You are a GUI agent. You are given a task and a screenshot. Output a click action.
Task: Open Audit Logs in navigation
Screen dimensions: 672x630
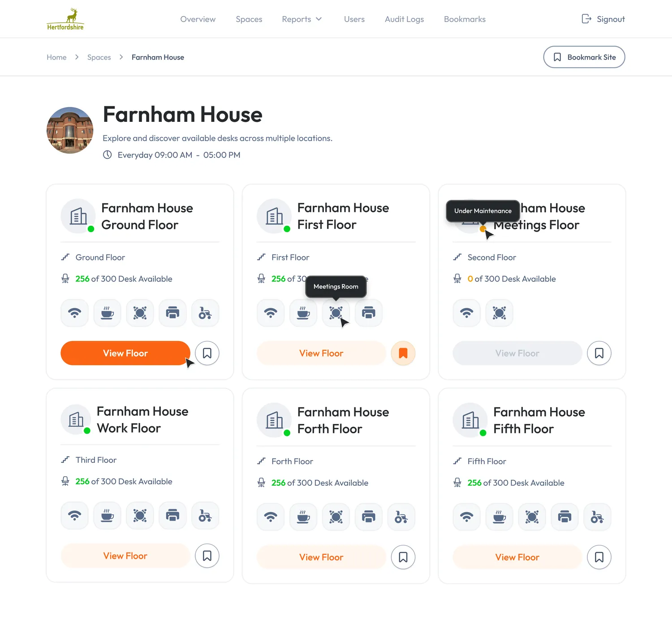pyautogui.click(x=405, y=19)
